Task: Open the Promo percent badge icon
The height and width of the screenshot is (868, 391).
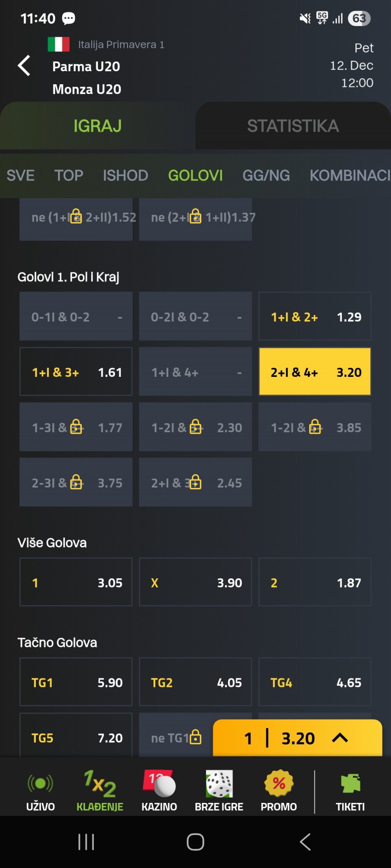Action: tap(279, 784)
